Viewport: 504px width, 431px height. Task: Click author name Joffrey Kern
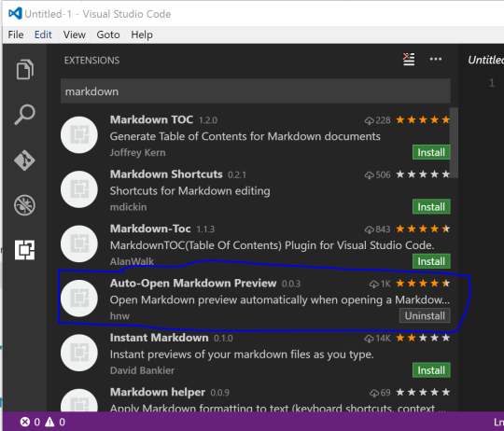[137, 153]
